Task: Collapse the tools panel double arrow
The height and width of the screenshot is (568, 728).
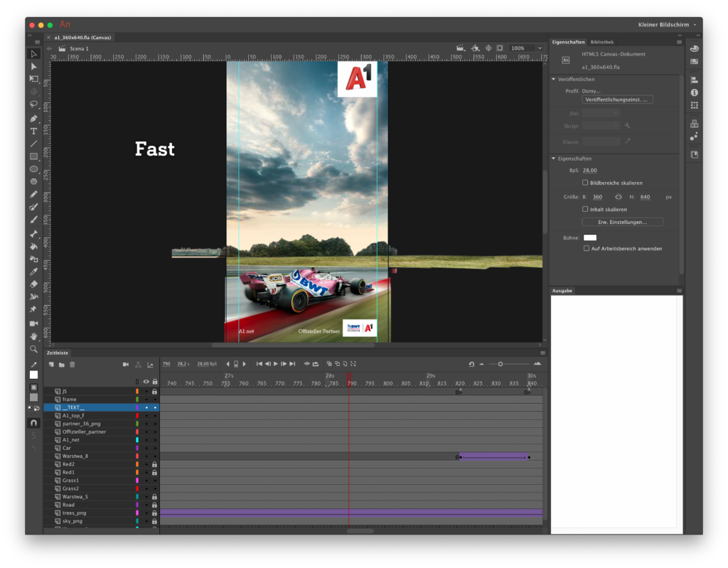Action: click(x=30, y=36)
